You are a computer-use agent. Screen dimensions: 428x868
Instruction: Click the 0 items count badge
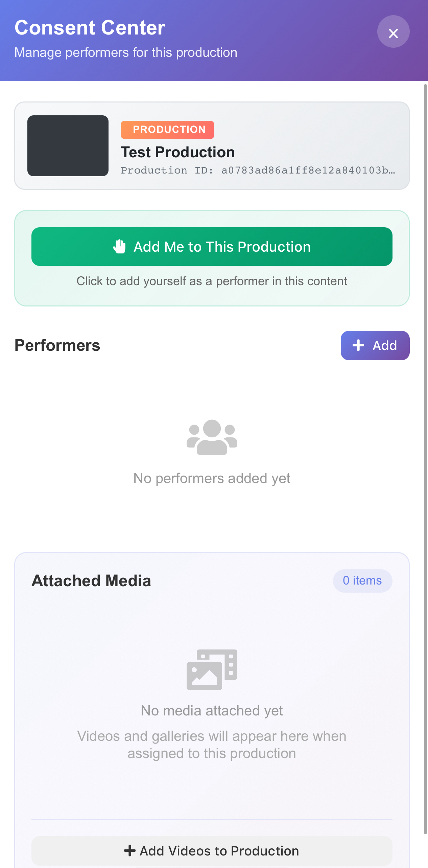(362, 581)
